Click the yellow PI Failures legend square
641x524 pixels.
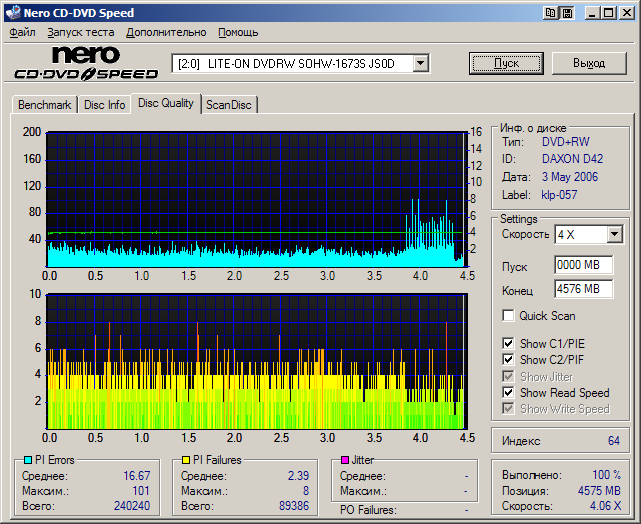click(x=185, y=460)
